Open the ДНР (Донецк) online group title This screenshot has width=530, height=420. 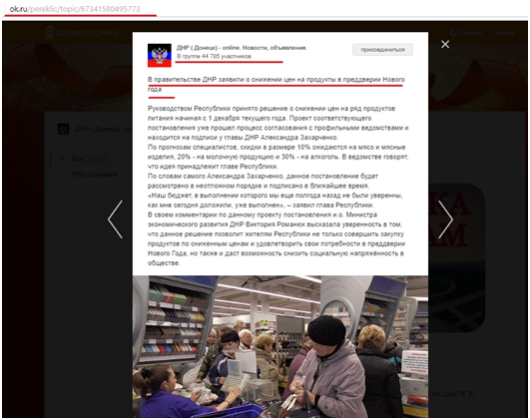[242, 48]
